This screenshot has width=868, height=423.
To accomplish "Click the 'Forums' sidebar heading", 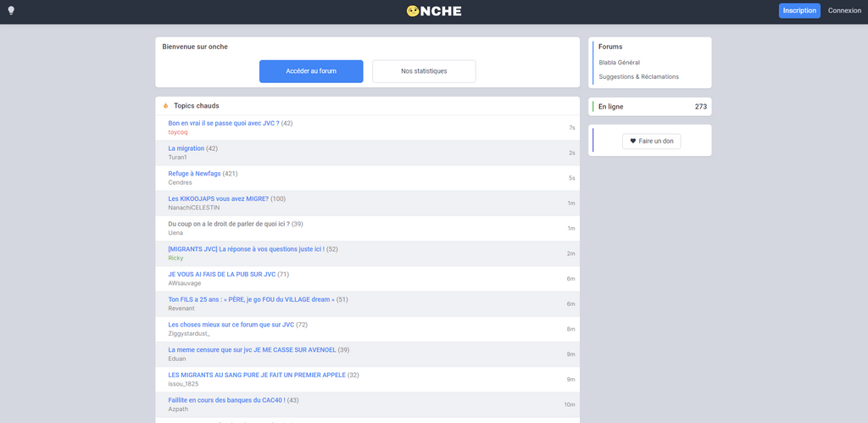I will 610,47.
